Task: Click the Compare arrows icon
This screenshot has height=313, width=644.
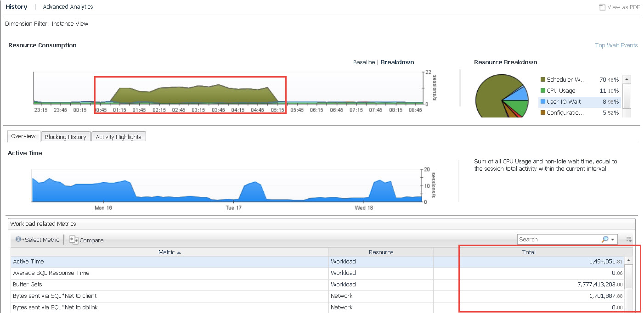Action: point(73,240)
